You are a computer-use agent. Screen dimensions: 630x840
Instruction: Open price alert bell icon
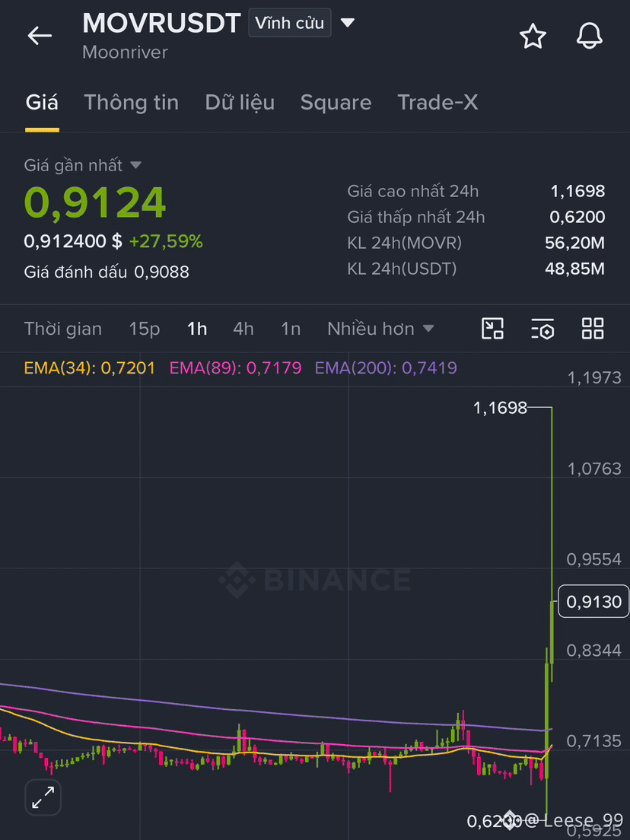(589, 36)
